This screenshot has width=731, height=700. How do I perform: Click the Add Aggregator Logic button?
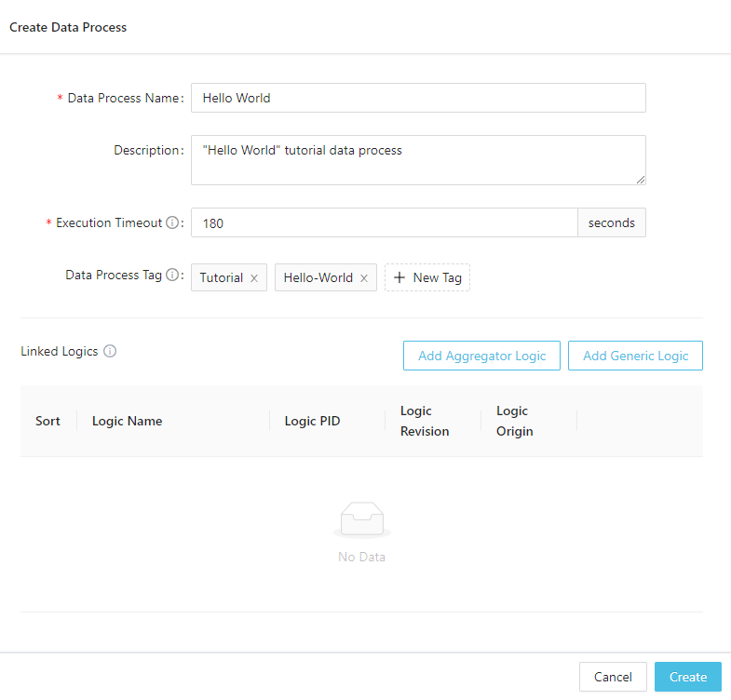pos(481,356)
